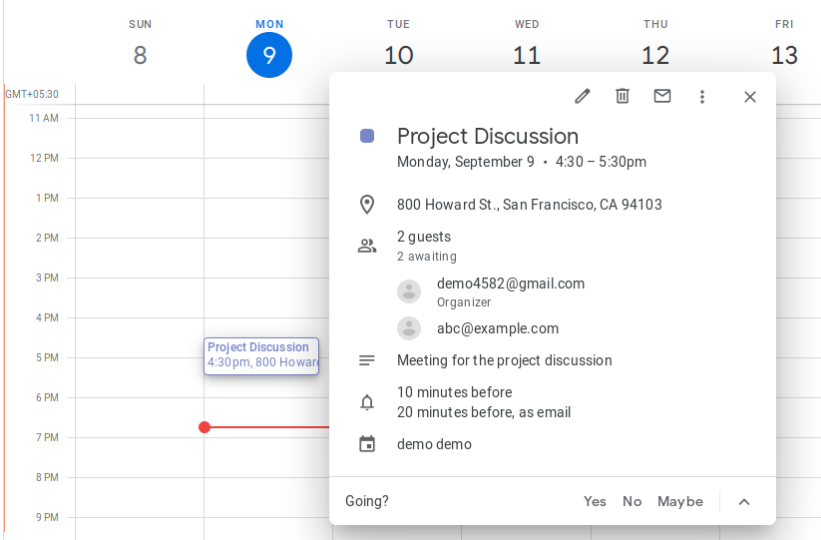Image resolution: width=821 pixels, height=540 pixels.
Task: Click guest abc@example.com
Action: (497, 328)
